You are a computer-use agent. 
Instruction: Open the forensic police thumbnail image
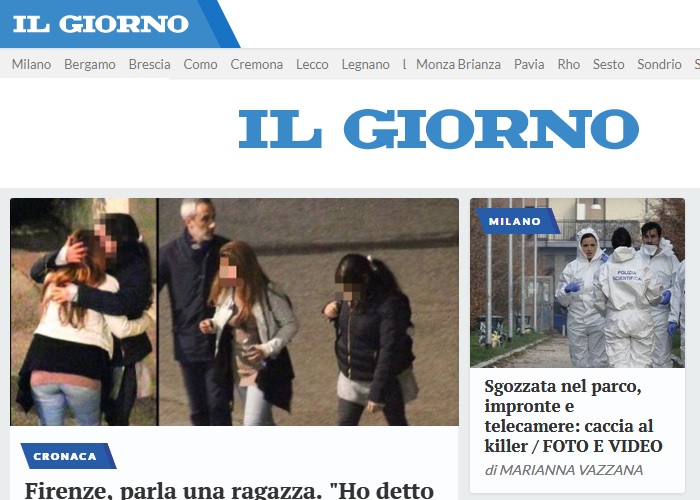tap(577, 283)
